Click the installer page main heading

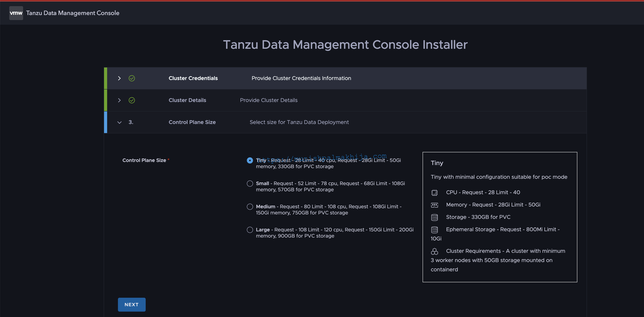coord(345,45)
